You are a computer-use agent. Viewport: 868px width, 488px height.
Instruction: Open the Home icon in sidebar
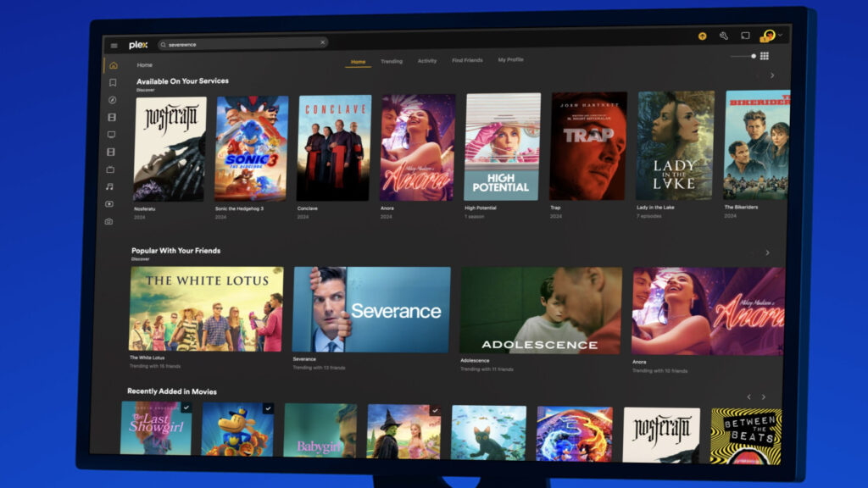pyautogui.click(x=114, y=65)
